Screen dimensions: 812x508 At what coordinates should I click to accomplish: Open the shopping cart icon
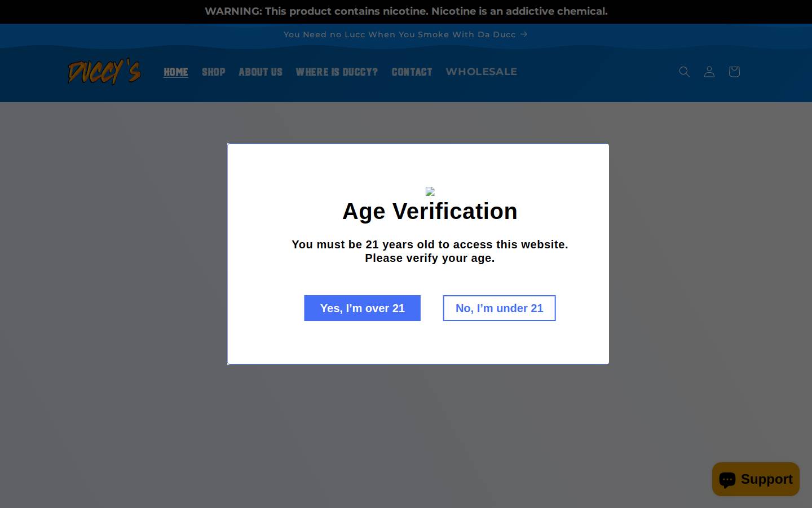coord(734,72)
